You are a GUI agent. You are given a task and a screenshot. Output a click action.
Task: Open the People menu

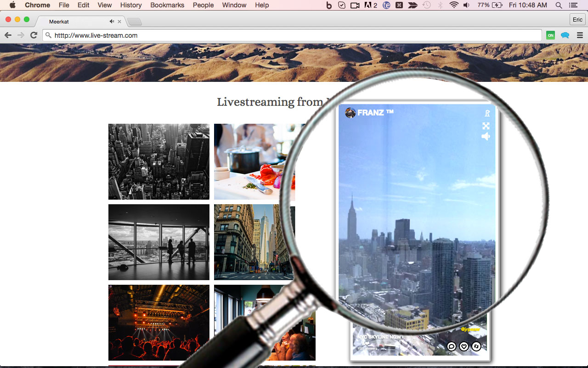click(x=203, y=5)
